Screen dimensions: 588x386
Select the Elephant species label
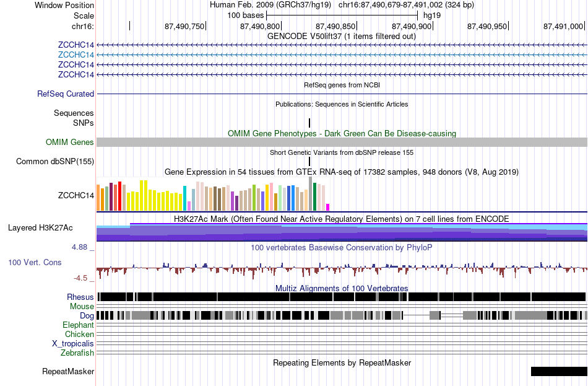[x=78, y=325]
